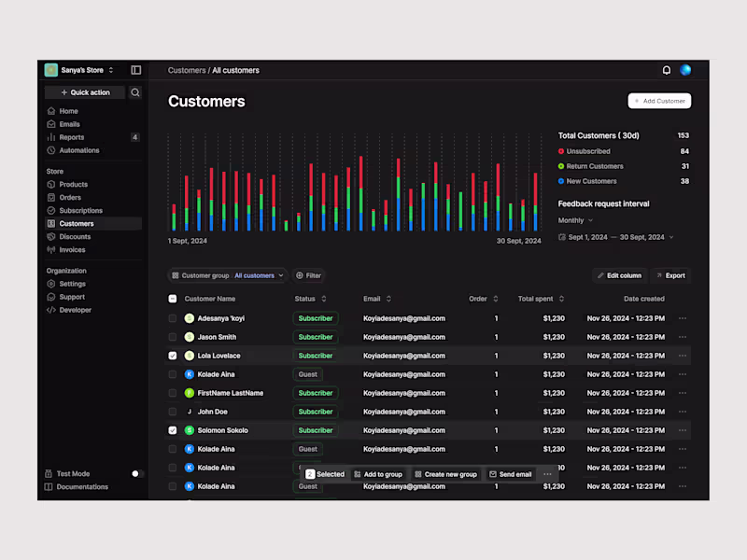
Task: Open Customer group All customers dropdown
Action: [228, 275]
